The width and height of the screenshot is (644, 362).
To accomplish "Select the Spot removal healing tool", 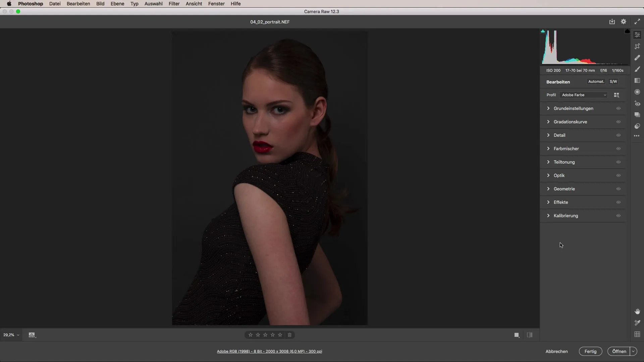I will 637,58.
